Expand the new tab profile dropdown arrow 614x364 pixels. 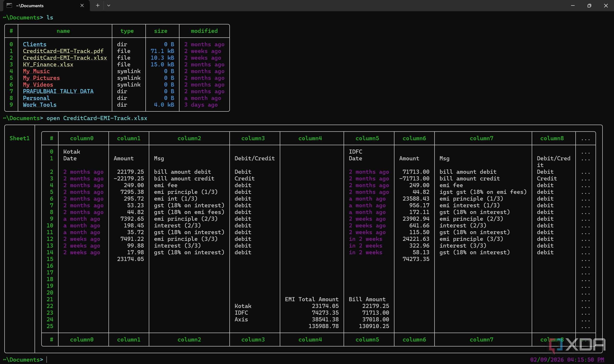(108, 6)
